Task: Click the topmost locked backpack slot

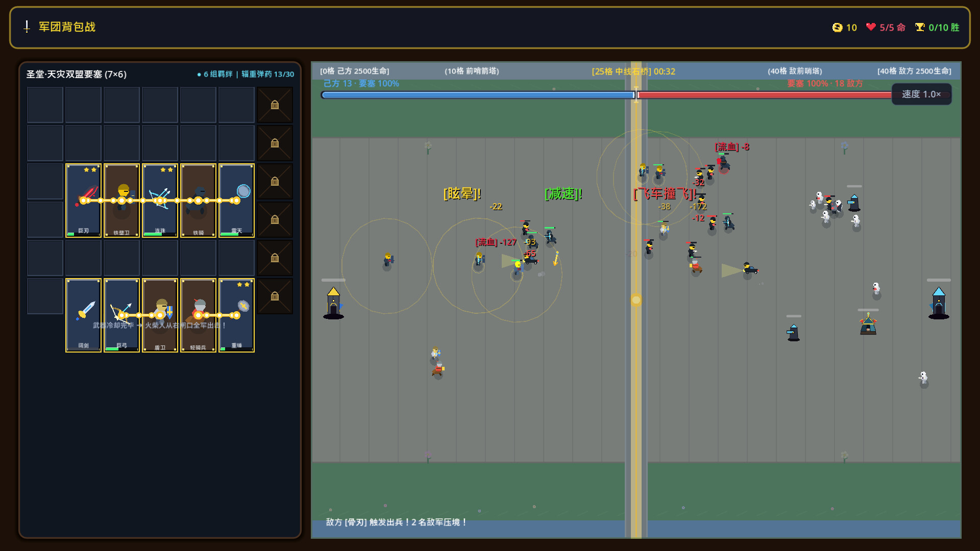Action: 275,105
